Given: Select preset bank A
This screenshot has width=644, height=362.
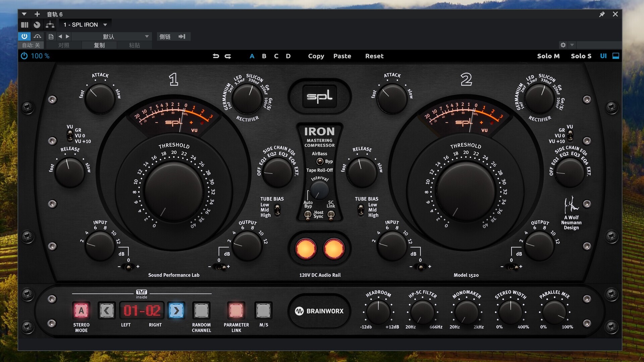Looking at the screenshot, I should 252,56.
